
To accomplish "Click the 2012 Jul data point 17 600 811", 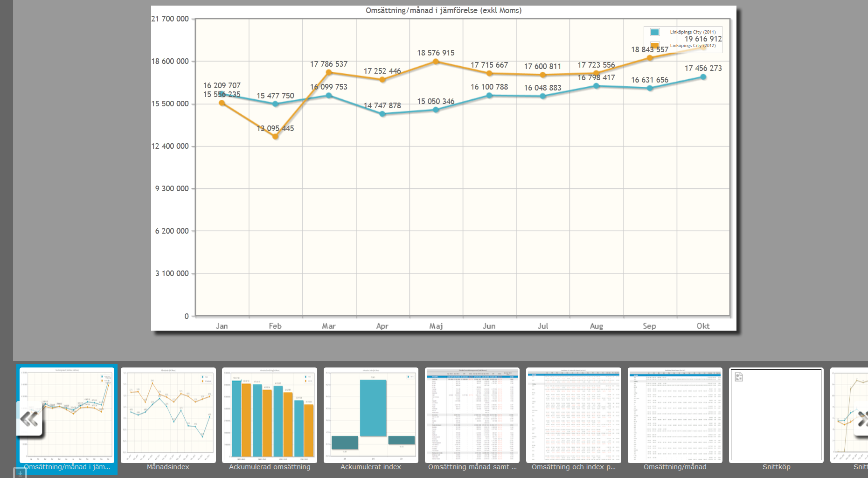I will click(x=543, y=75).
